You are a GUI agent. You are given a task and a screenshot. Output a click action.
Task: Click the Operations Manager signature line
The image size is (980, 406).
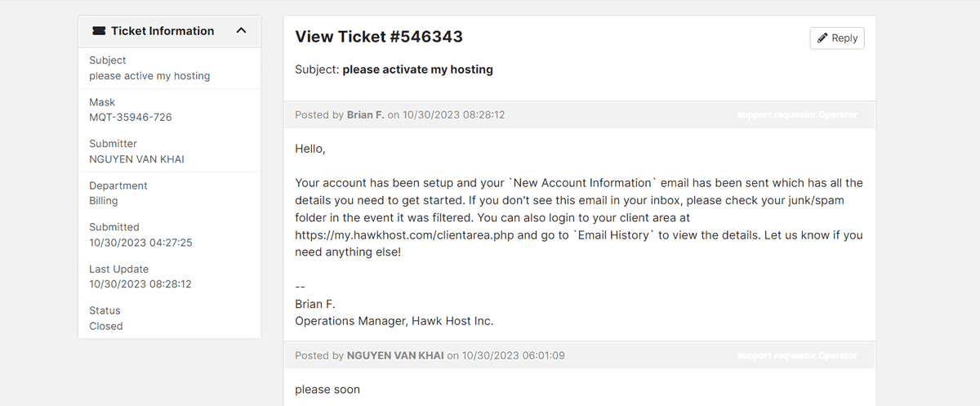tap(394, 321)
